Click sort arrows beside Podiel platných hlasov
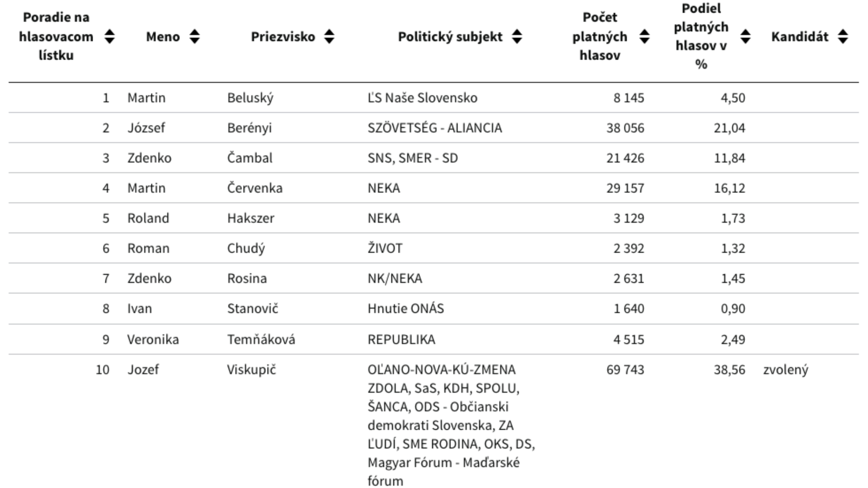868x488 pixels. click(x=745, y=37)
